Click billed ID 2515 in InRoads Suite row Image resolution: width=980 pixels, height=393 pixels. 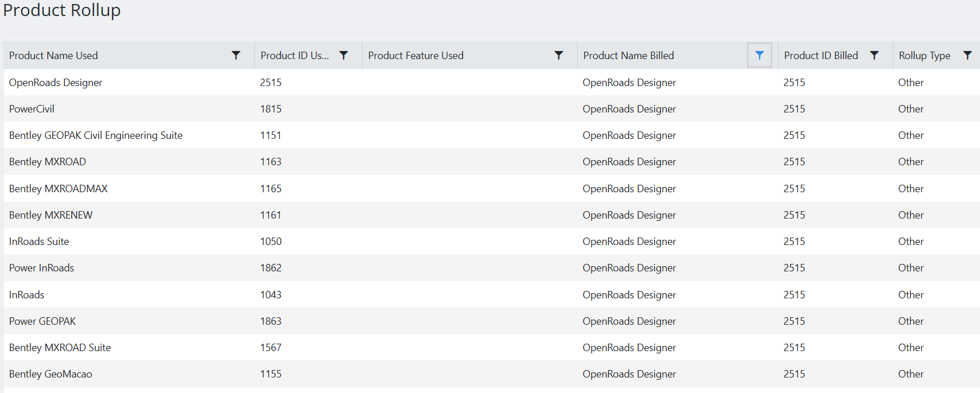[794, 242]
